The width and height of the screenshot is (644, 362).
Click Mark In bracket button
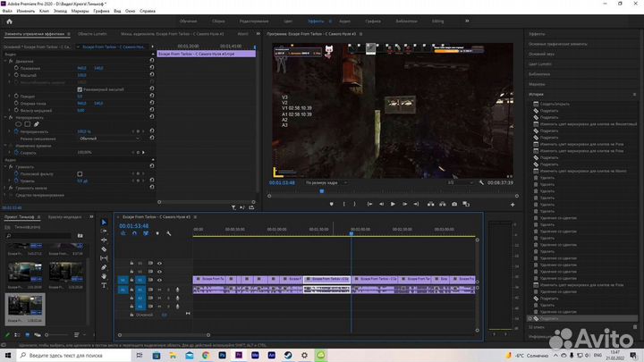(344, 204)
